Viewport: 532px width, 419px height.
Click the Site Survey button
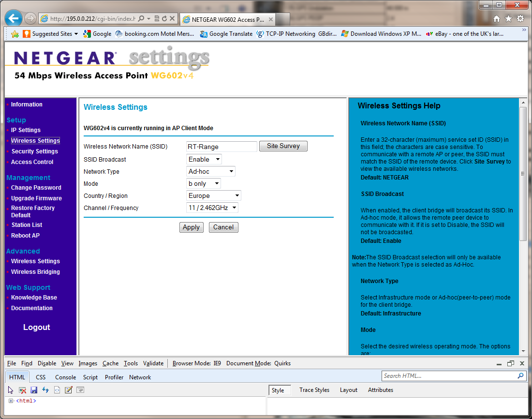tap(283, 146)
